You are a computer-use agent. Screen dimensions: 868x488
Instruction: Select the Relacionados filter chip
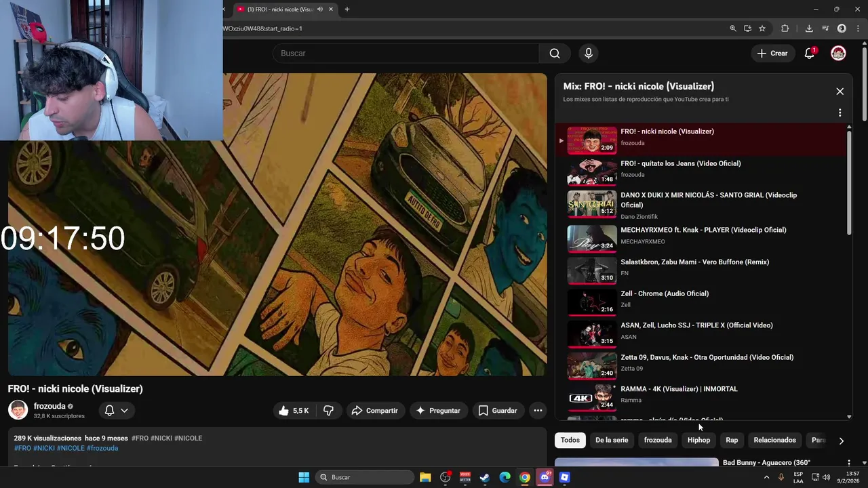point(774,441)
